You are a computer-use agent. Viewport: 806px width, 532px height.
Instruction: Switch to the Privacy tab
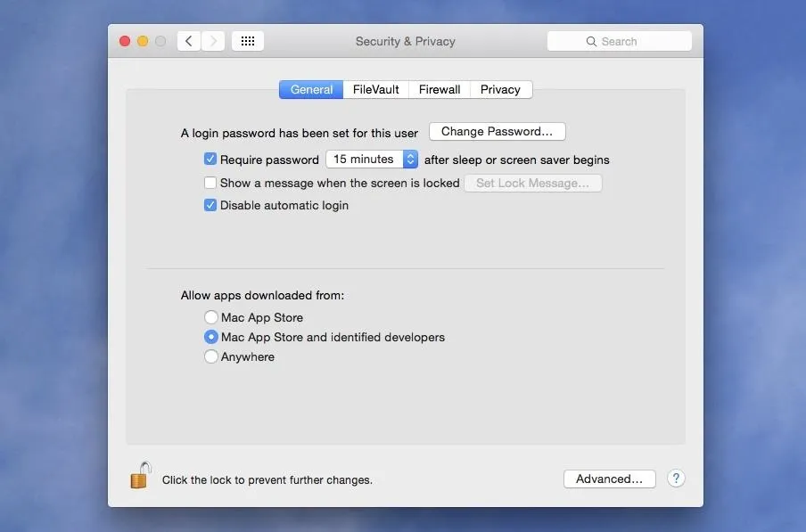[501, 89]
